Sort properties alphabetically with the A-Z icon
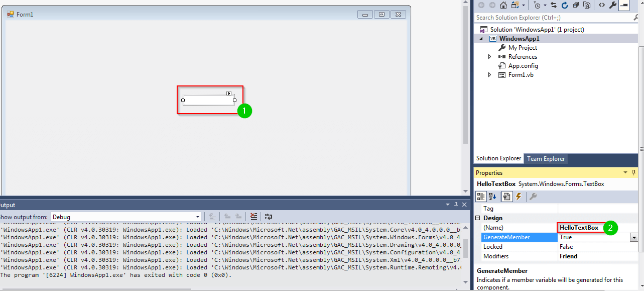 pos(492,197)
